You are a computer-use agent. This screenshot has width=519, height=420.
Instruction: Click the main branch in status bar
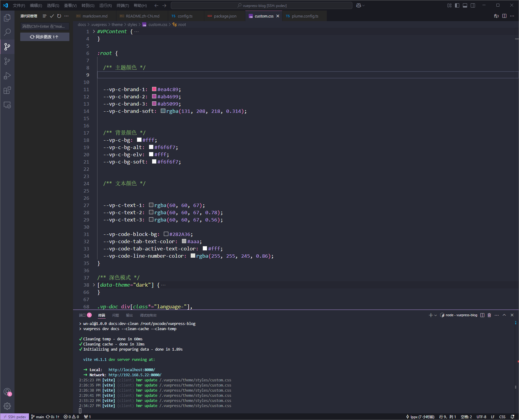(37, 417)
